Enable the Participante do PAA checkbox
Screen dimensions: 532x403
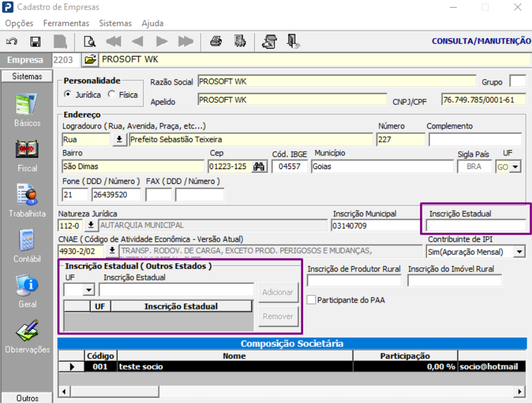pyautogui.click(x=311, y=300)
